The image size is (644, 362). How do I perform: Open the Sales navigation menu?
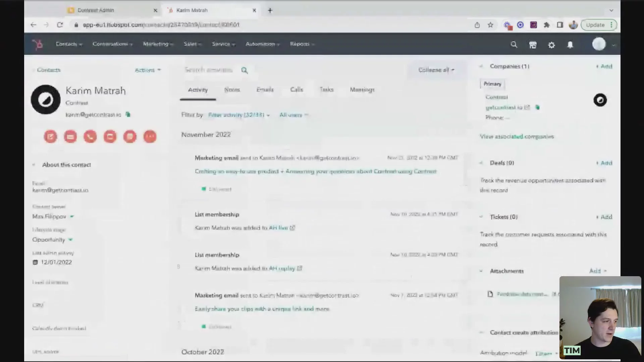[193, 44]
